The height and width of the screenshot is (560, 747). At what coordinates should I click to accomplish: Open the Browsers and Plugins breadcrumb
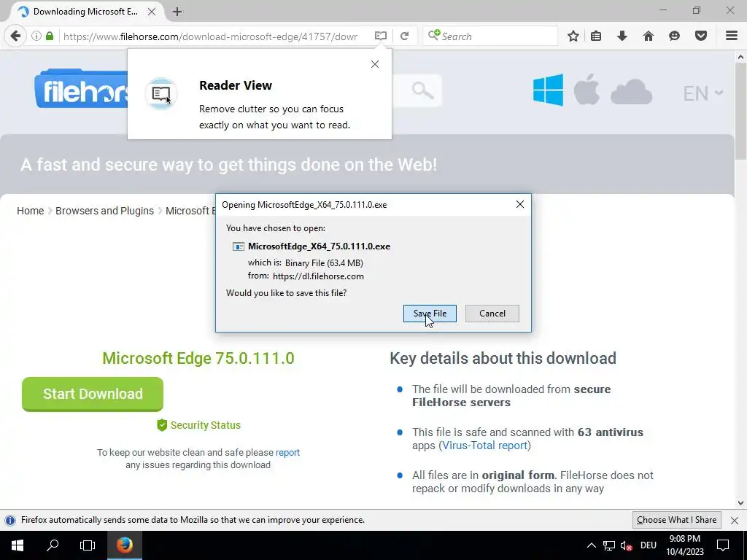104,211
